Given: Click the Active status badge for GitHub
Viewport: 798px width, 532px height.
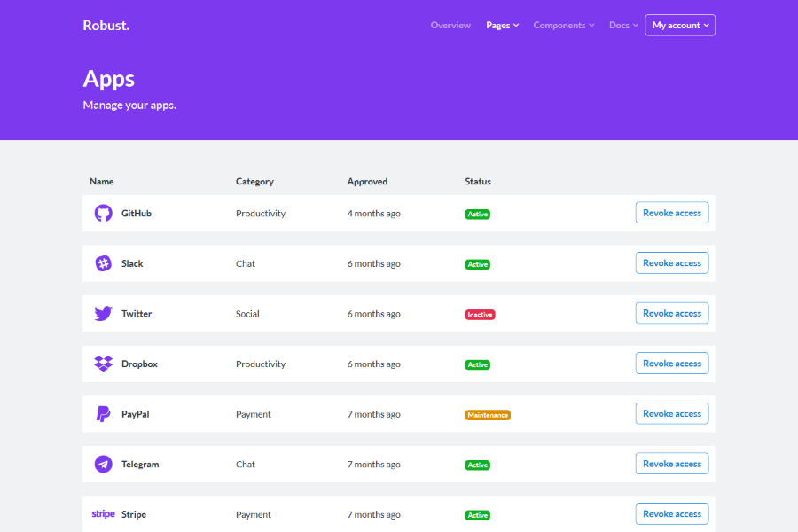Looking at the screenshot, I should click(477, 215).
